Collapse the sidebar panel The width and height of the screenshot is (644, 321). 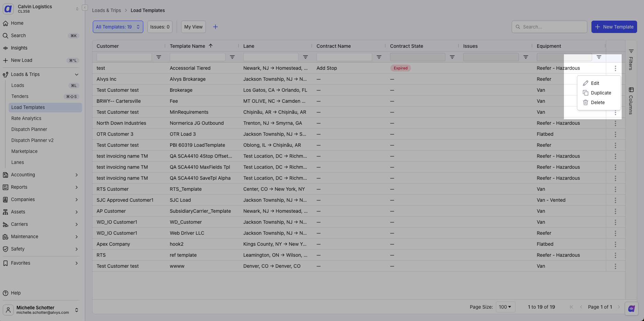pos(85,8)
